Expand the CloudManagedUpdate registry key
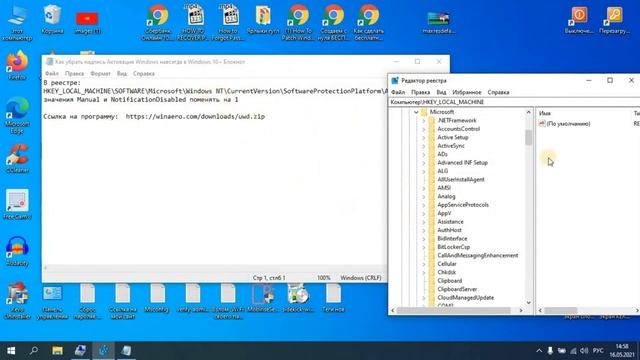640x360 pixels. (424, 298)
